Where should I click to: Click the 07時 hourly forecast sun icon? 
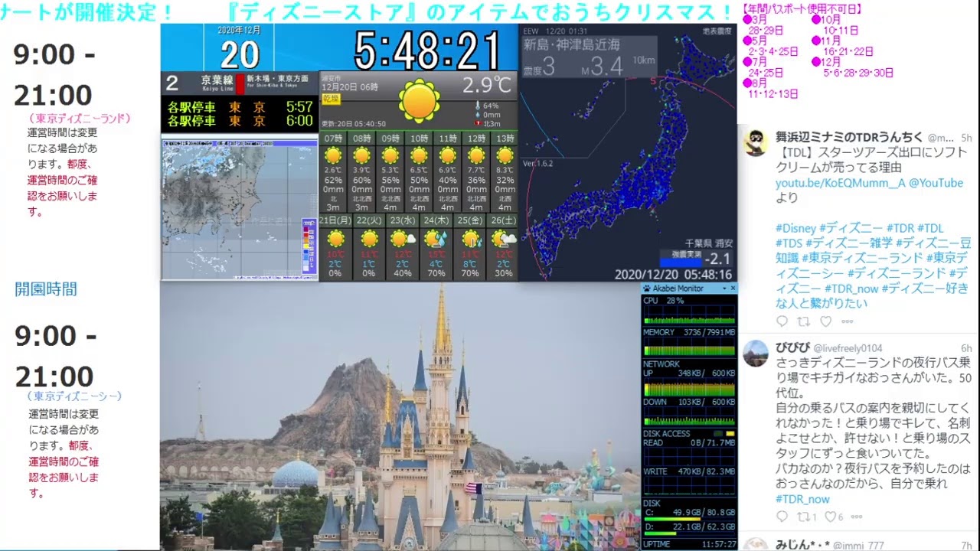coord(333,155)
